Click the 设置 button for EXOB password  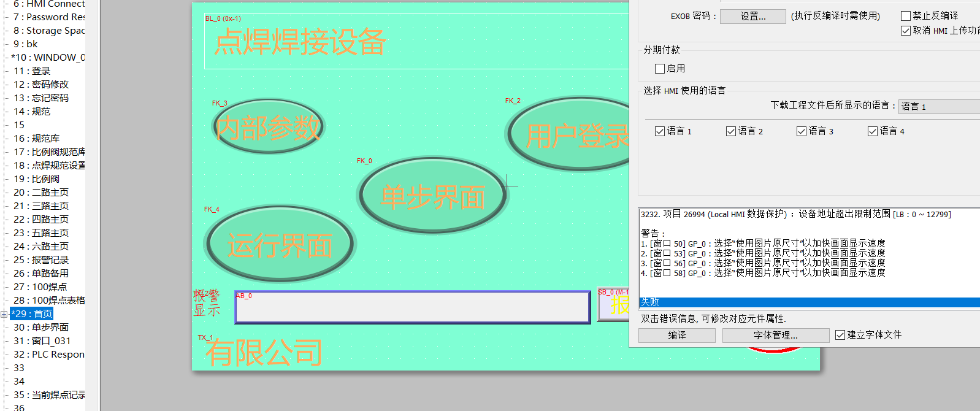tap(752, 17)
